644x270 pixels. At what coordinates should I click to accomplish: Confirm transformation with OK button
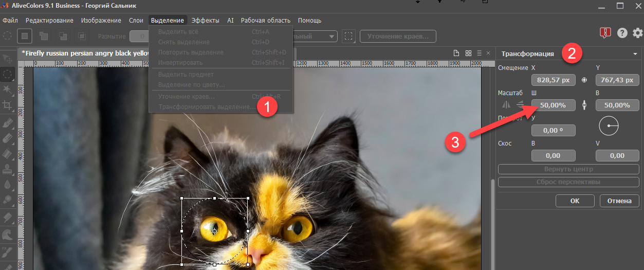(x=575, y=201)
